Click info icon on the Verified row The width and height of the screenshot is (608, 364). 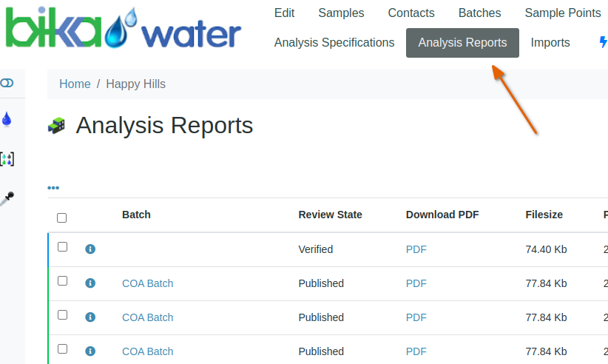90,249
